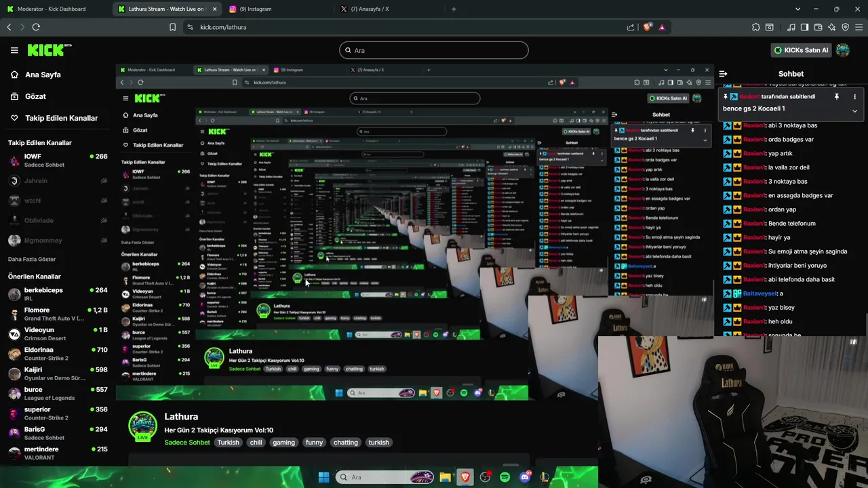Select the gaming tag

pyautogui.click(x=283, y=443)
